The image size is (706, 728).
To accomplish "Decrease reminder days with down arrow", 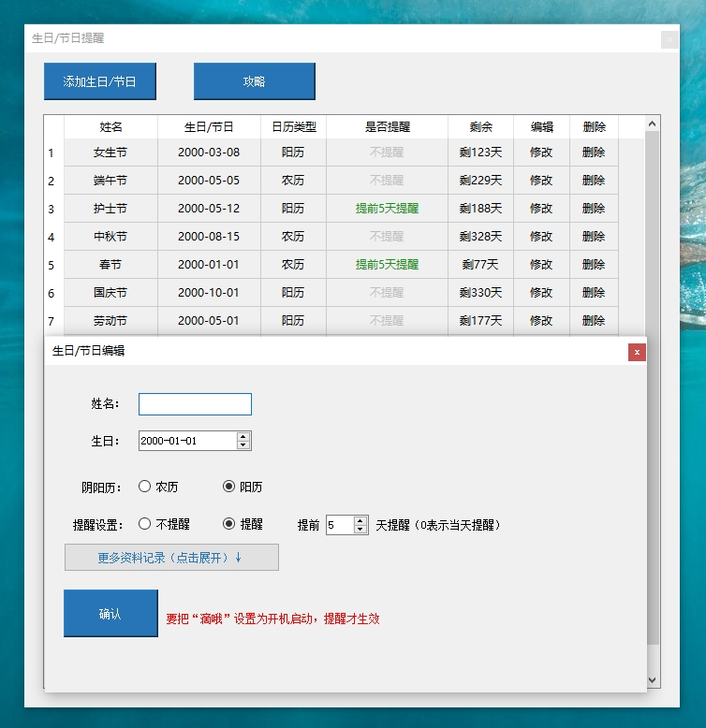I will [x=360, y=530].
